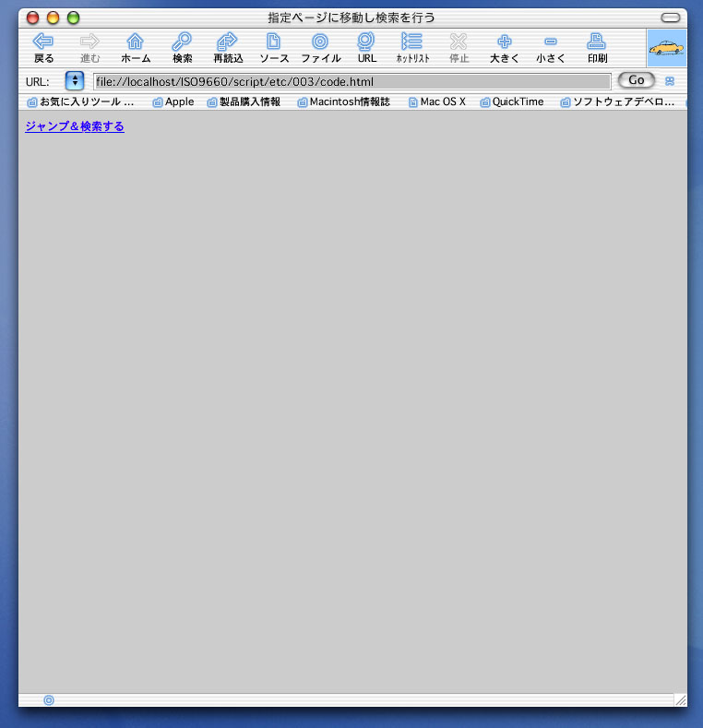
Task: Zoom window with green button
Action: click(74, 18)
